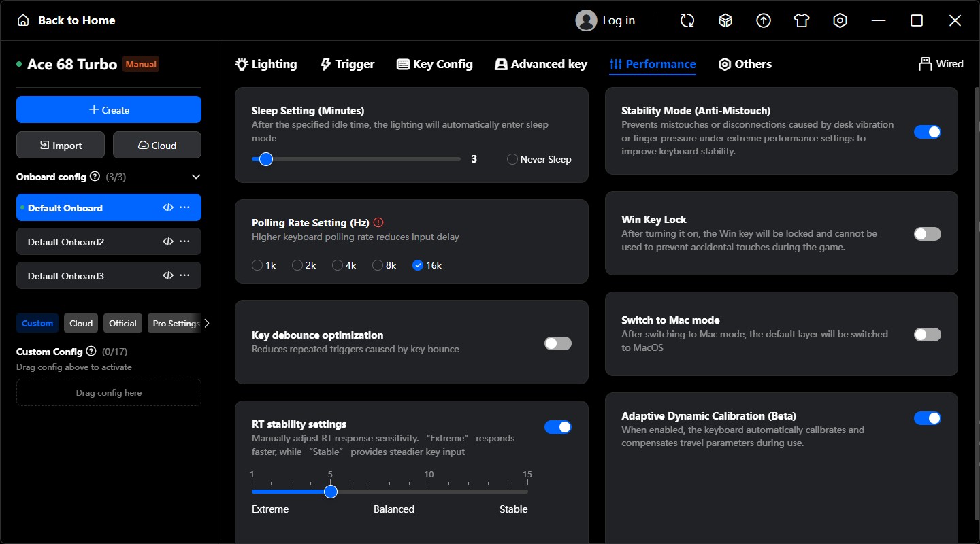Click the upload arrow circle icon
The height and width of the screenshot is (544, 980).
click(764, 20)
